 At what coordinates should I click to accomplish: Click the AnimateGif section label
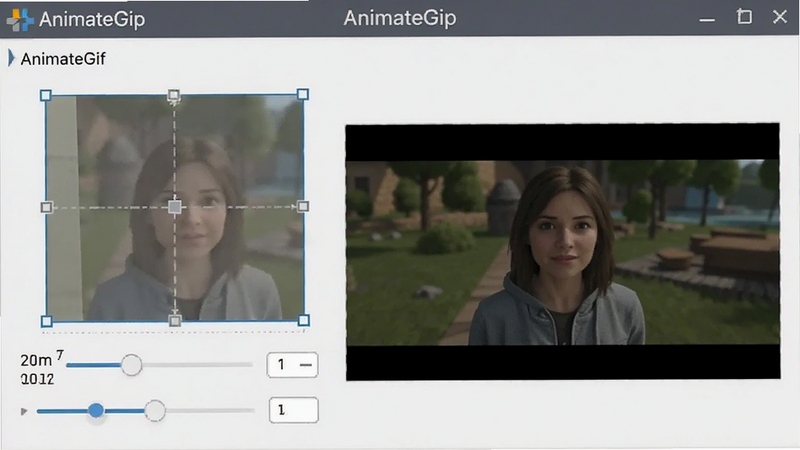63,59
